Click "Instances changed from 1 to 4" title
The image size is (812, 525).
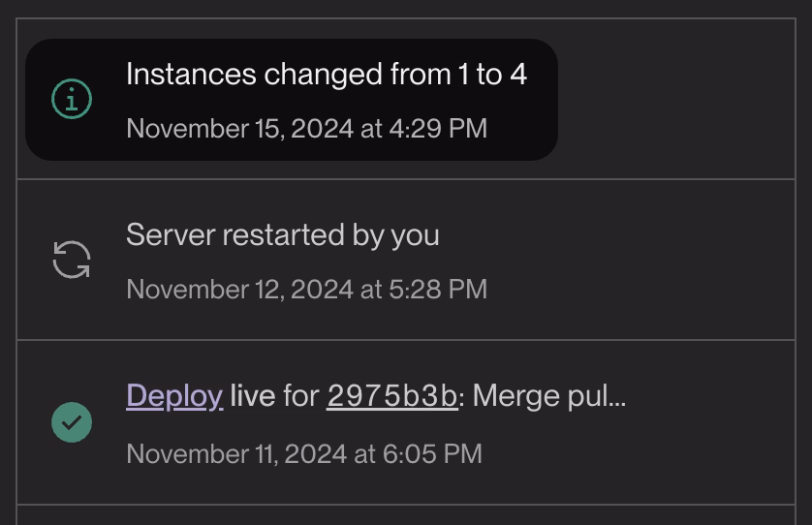click(x=326, y=75)
